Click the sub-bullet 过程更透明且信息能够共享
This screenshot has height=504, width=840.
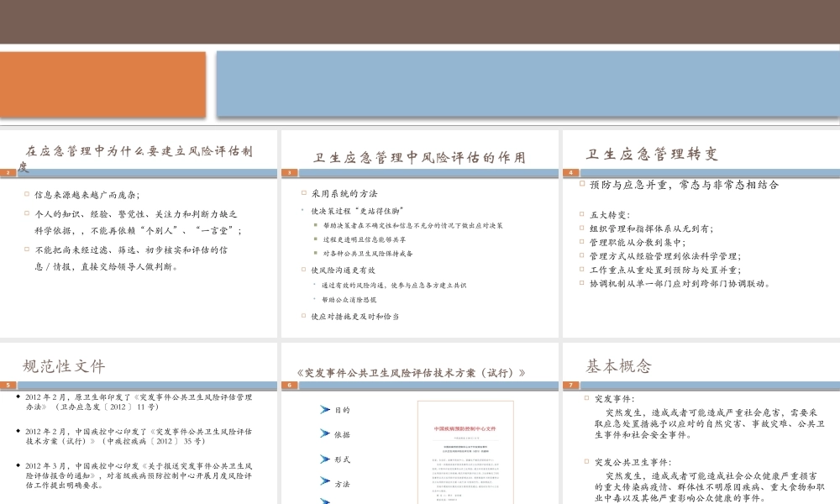(x=364, y=239)
